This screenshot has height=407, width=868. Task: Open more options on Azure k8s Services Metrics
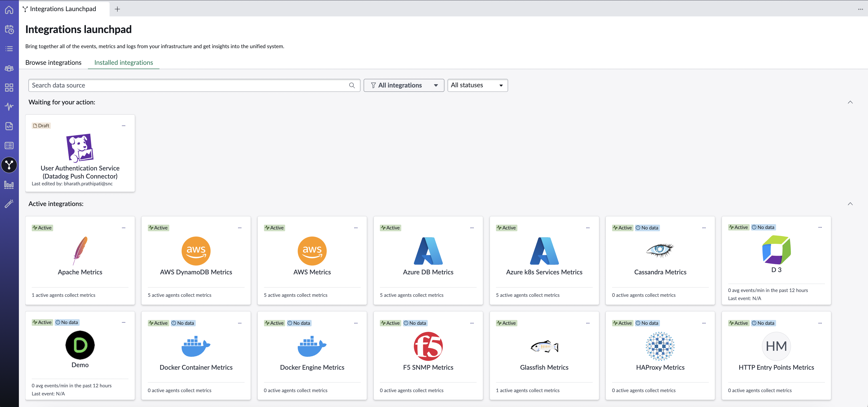[x=588, y=228]
